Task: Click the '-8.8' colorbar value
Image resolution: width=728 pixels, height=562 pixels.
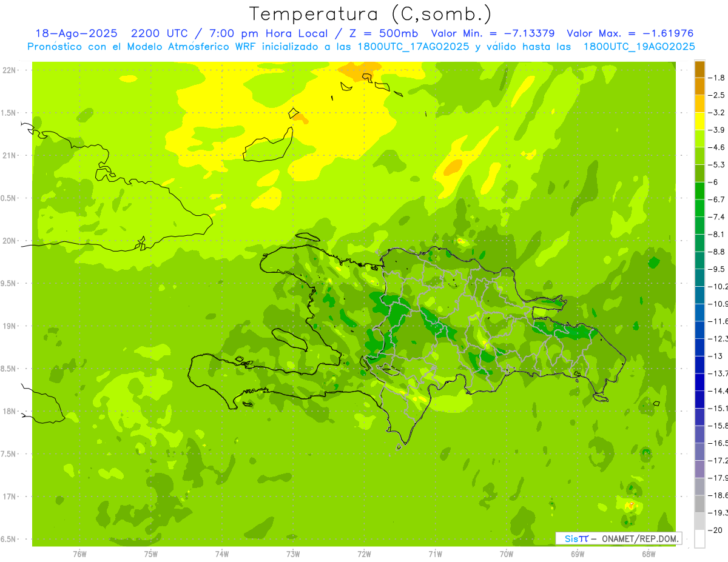Action: coord(717,252)
